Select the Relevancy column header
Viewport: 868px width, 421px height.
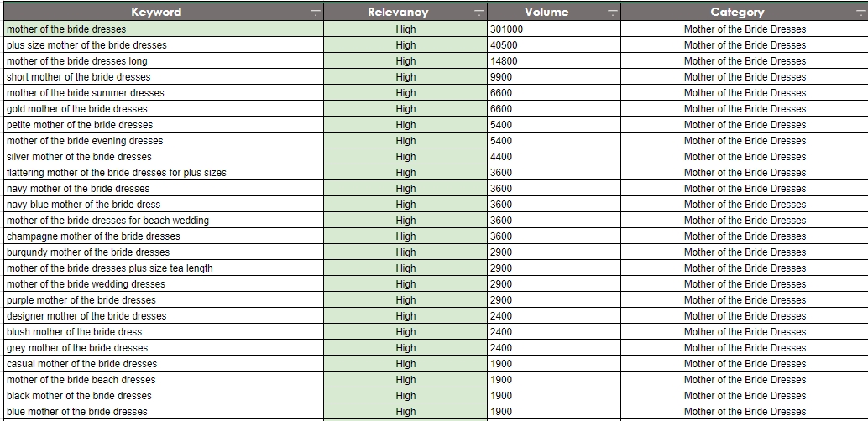point(405,12)
